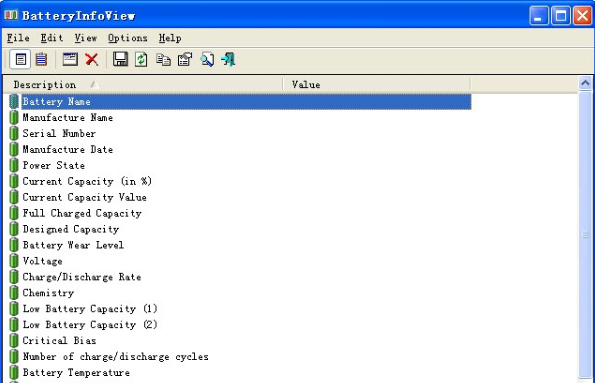This screenshot has width=595, height=383.
Task: Open the Options menu
Action: (128, 38)
